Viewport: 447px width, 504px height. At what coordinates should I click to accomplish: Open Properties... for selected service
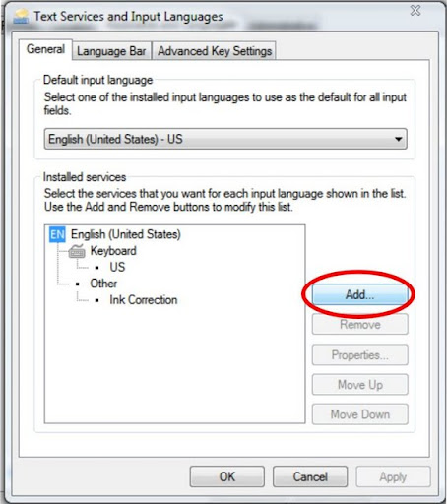pyautogui.click(x=360, y=354)
